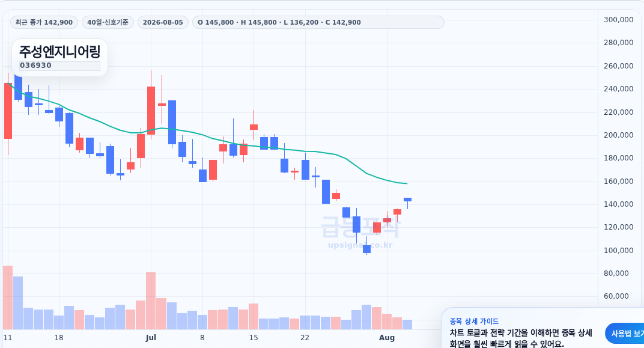644x348 pixels.
Task: Click the Jul date axis label
Action: (x=151, y=338)
